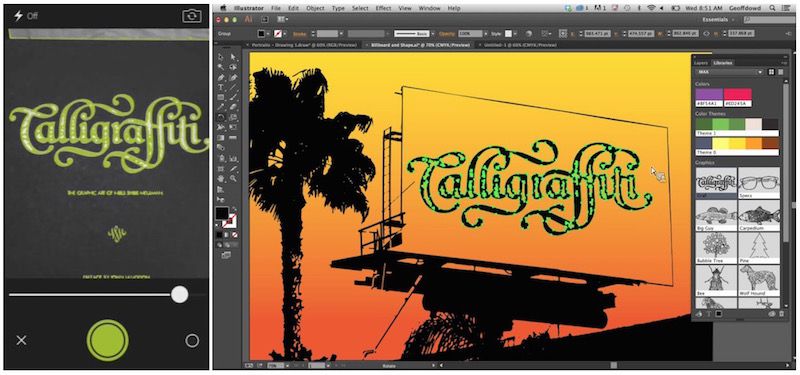Delete library item with the trash icon
This screenshot has width=800, height=375.
781,314
